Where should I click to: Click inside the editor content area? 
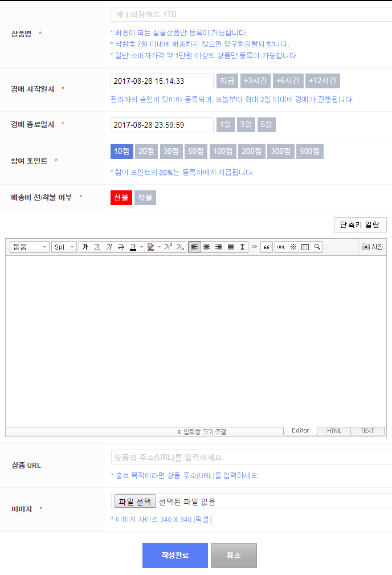pyautogui.click(x=196, y=341)
